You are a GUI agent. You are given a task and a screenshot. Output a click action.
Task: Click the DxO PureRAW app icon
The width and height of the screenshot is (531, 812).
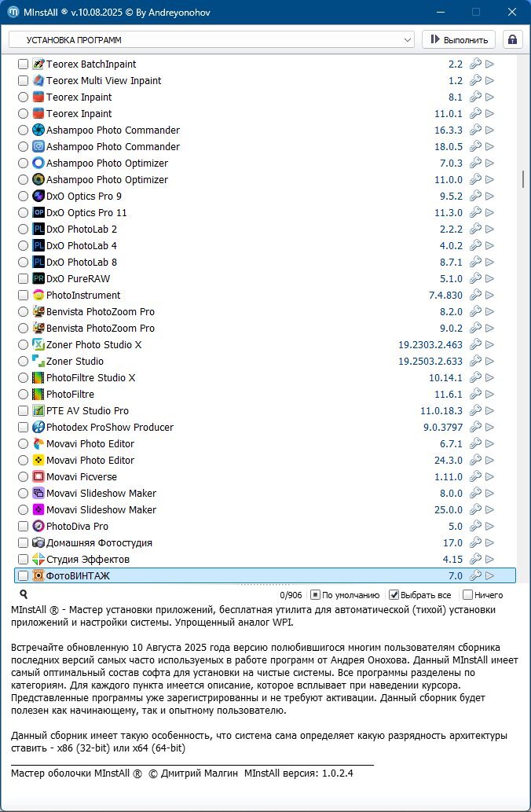tap(38, 278)
